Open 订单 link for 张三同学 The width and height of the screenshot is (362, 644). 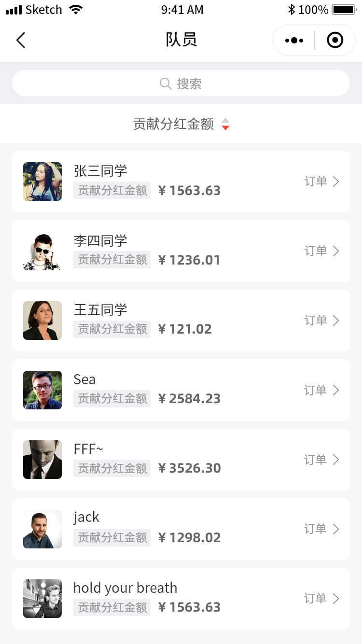(316, 182)
